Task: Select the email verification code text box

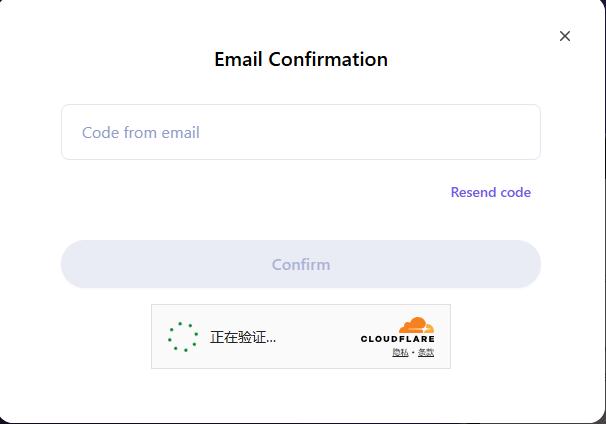Action: point(300,132)
